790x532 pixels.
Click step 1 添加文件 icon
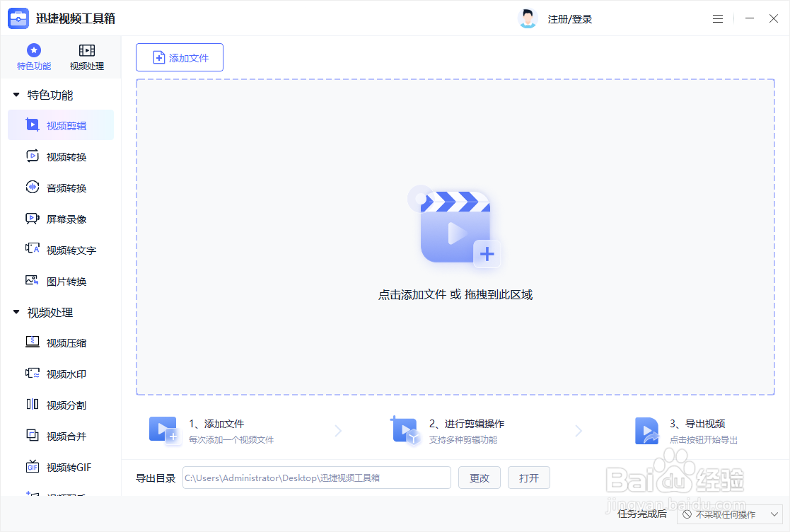[164, 432]
